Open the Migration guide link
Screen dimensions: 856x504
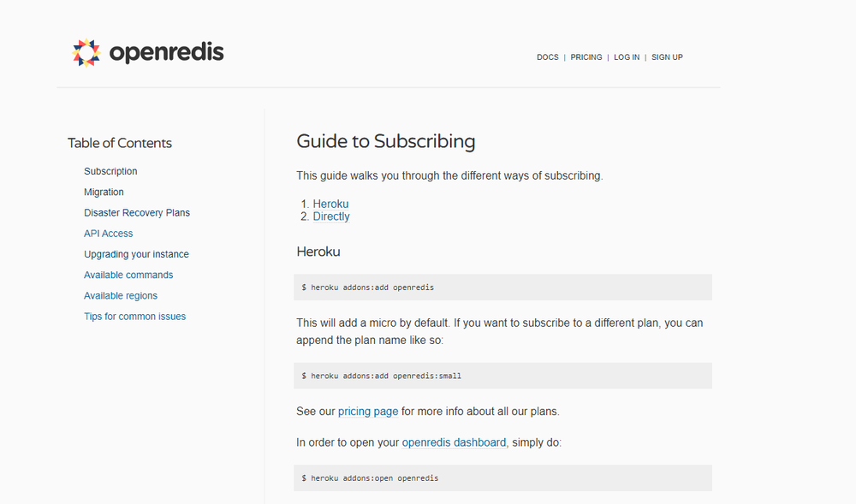104,193
